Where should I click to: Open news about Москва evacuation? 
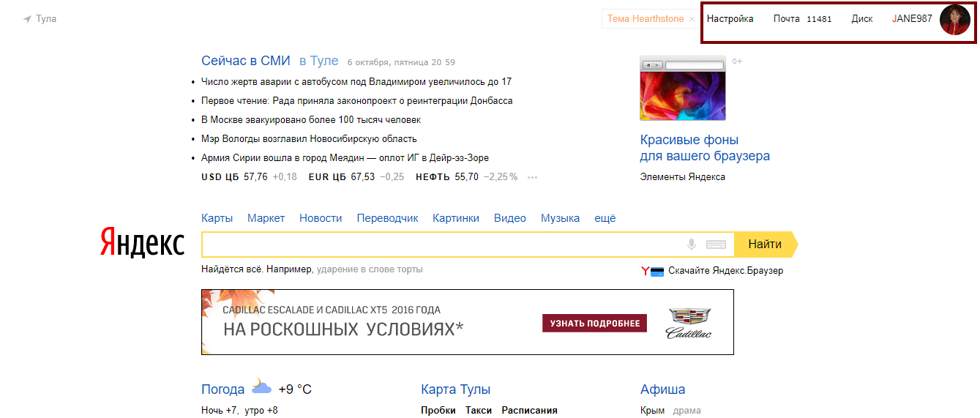311,120
